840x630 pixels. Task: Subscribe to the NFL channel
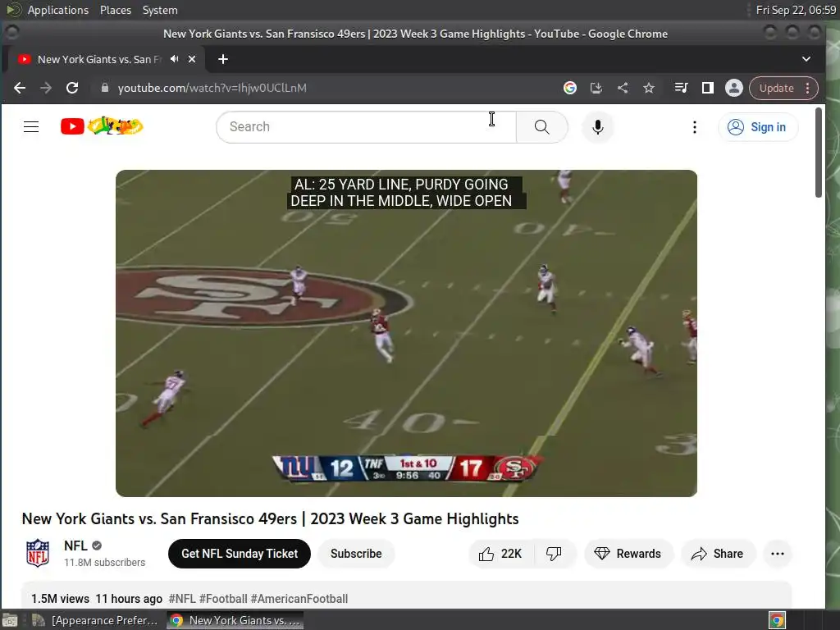tap(356, 554)
